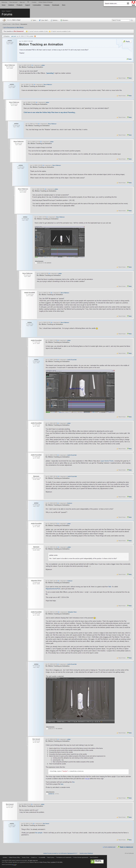Image resolution: width=136 pixels, height=868 pixels.
Task: Expand the New dropdown in forum toolbar
Action: [x=34, y=20]
